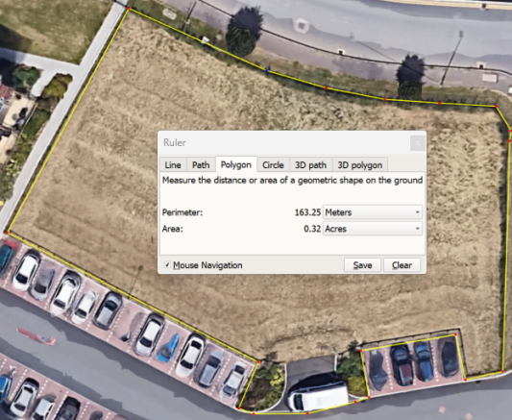Viewport: 512px width, 420px height.
Task: Open the 3D polygon tab
Action: pyautogui.click(x=360, y=165)
